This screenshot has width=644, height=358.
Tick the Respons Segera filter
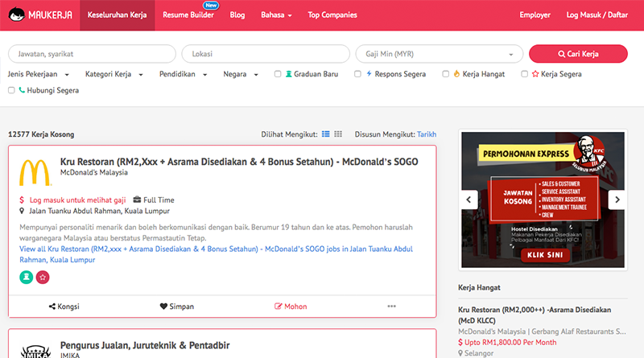click(358, 74)
